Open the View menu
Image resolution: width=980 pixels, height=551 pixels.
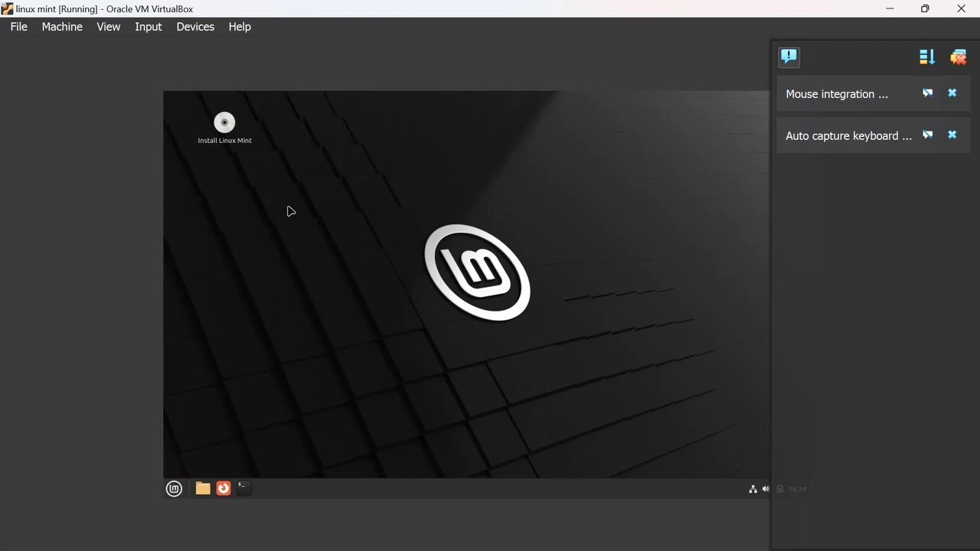109,27
